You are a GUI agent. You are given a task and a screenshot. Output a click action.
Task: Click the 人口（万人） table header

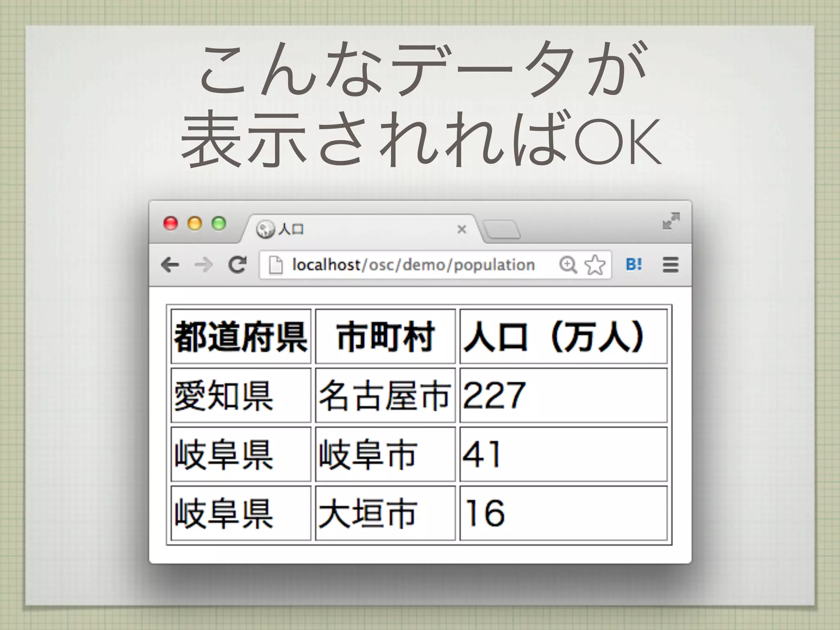pos(564,336)
